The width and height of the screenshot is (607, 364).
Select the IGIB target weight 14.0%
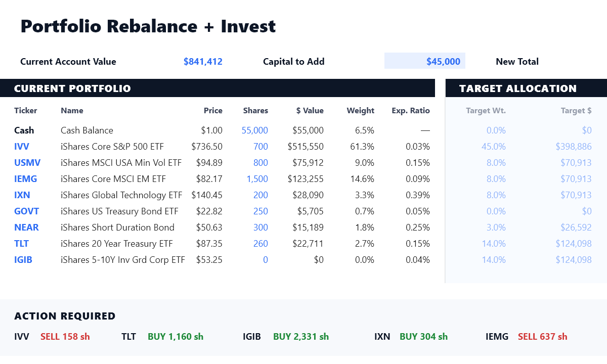494,260
